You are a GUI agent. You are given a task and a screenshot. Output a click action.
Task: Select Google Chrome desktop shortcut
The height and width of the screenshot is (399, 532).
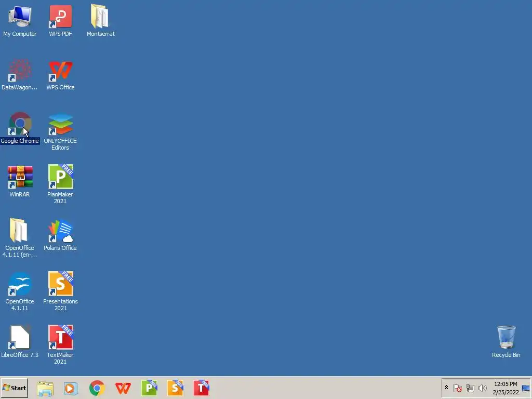pos(20,128)
